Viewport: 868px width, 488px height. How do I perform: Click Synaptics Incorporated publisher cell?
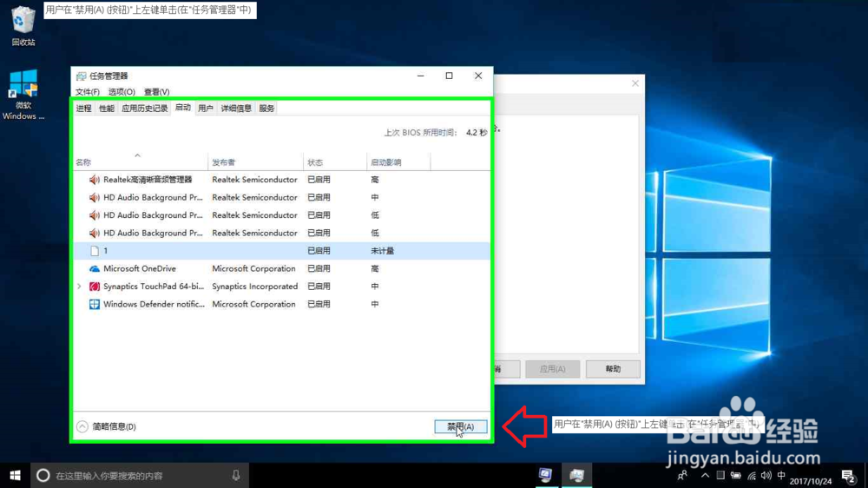(x=254, y=287)
